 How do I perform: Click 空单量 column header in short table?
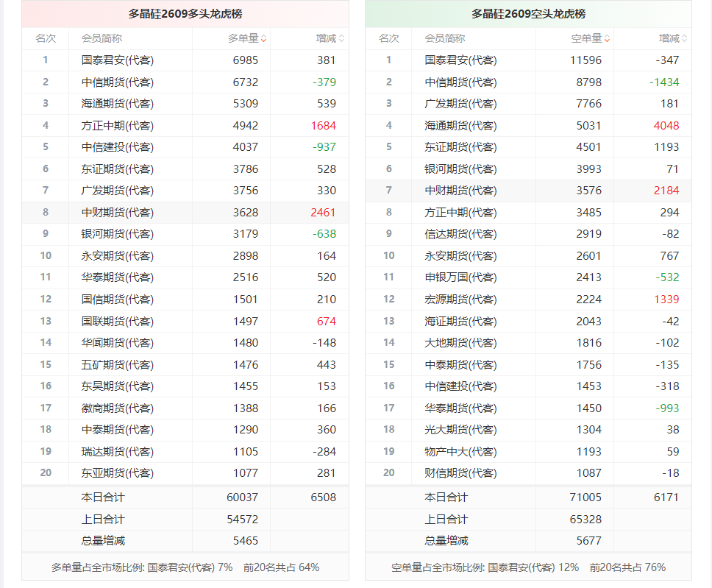(586, 38)
